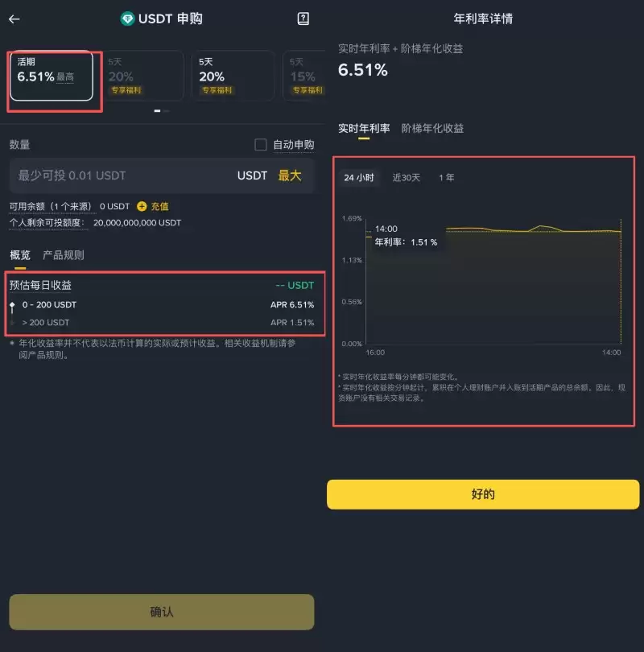
Task: Select the 5天 20% white-label card
Action: tap(233, 76)
